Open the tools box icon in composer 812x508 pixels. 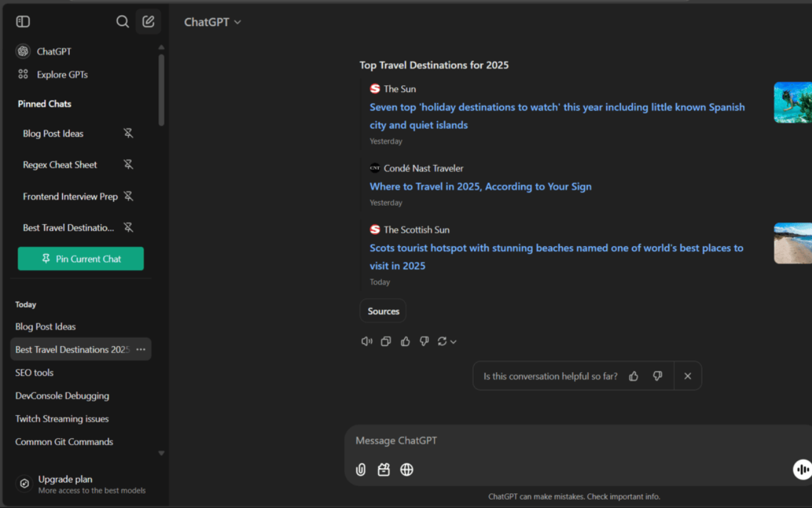point(384,470)
